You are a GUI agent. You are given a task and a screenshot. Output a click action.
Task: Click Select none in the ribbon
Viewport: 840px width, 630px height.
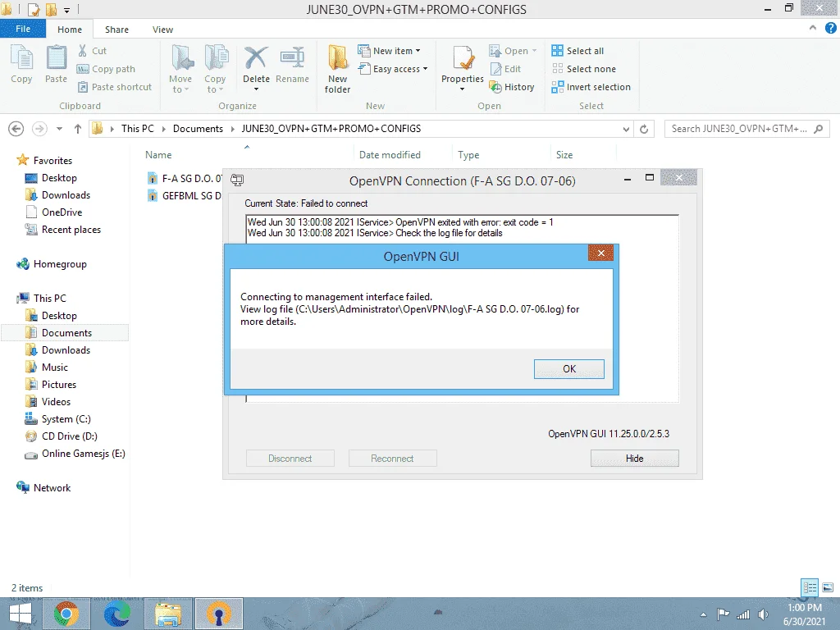coord(584,69)
